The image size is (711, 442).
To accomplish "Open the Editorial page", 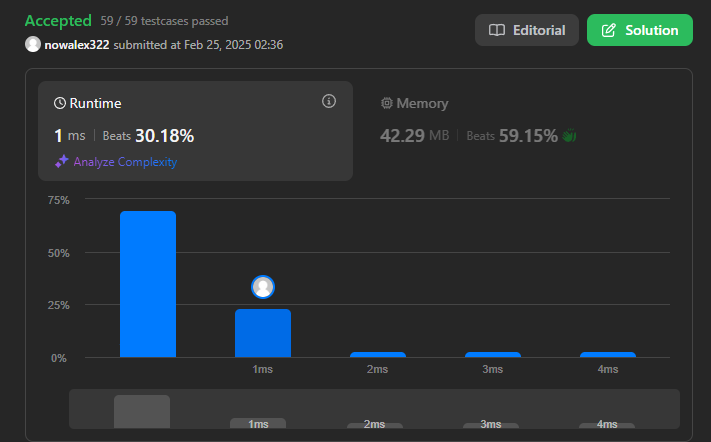I will [x=526, y=30].
